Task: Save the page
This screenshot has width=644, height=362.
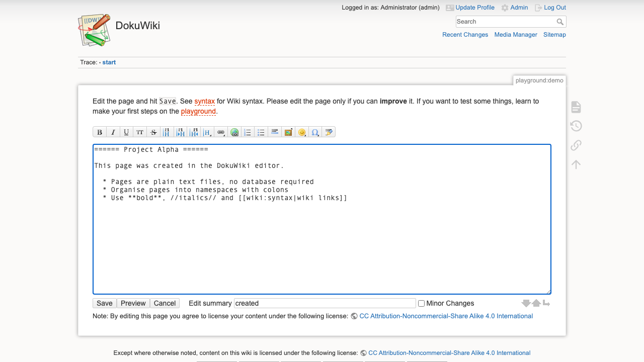Action: 105,303
